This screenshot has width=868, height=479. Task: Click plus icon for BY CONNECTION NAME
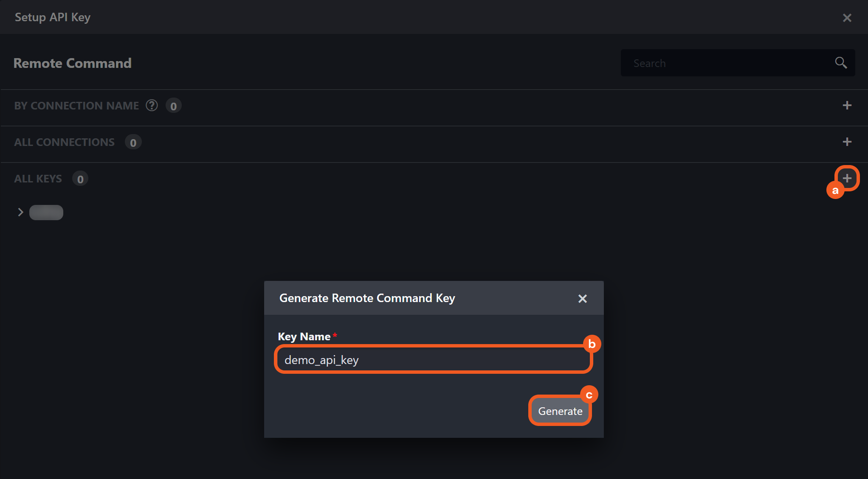(x=847, y=105)
